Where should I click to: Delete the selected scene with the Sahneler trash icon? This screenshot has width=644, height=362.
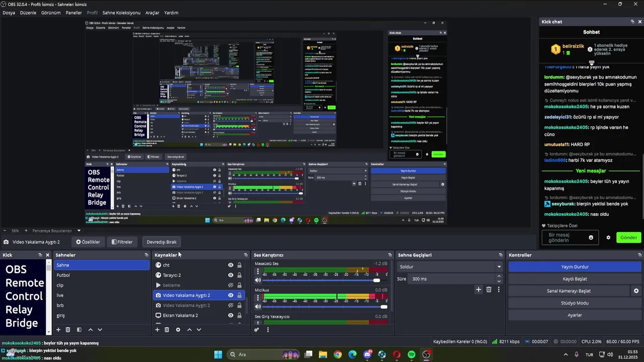point(68,330)
